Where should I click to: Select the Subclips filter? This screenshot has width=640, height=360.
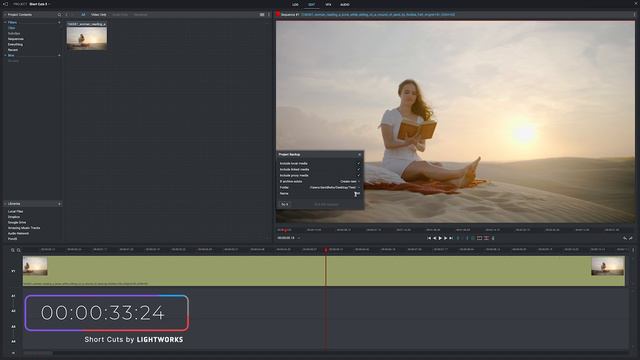point(14,33)
